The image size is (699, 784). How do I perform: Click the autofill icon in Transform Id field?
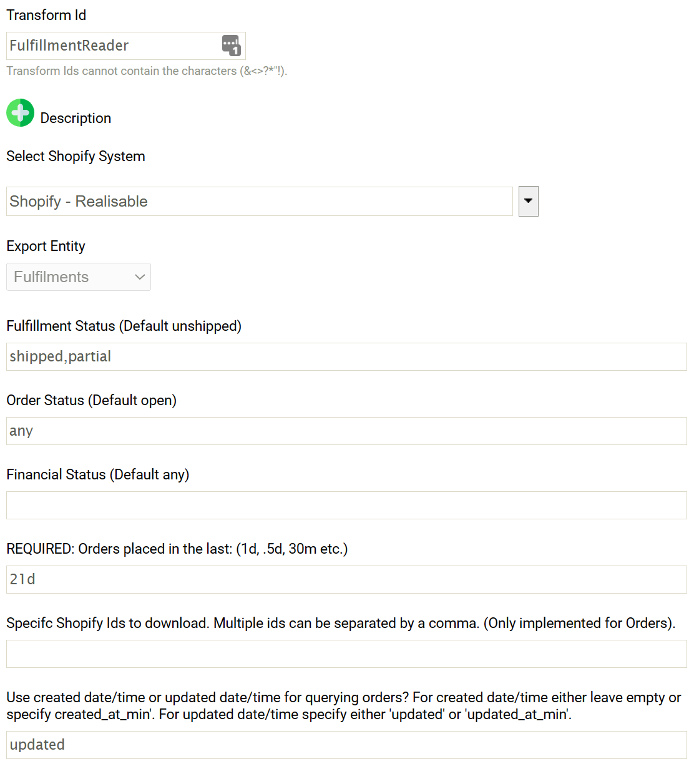pos(231,45)
